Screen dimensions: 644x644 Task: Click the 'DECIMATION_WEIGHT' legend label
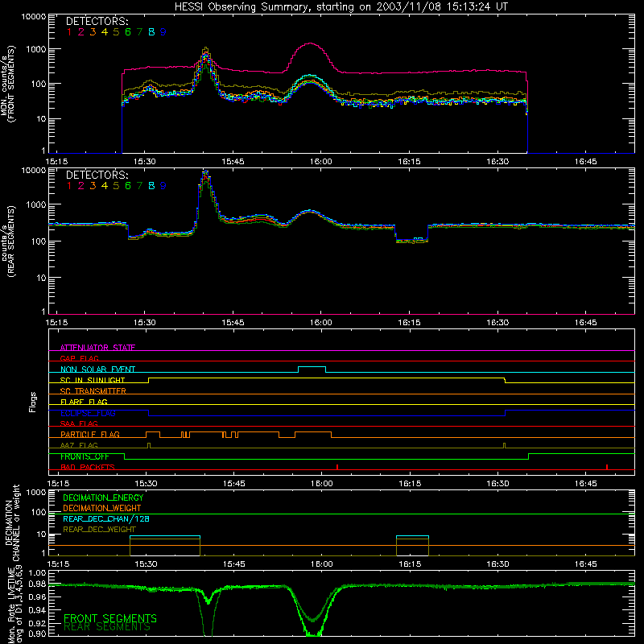point(102,508)
